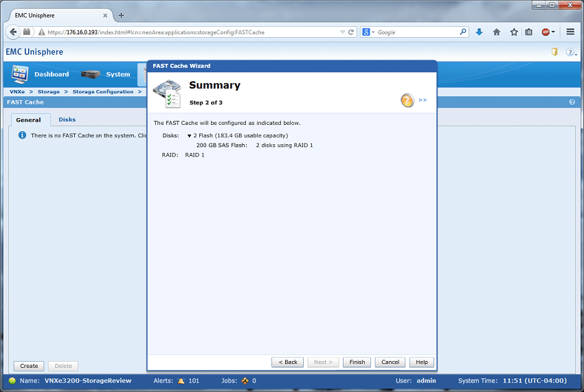Collapse the 2 Flash disks tree arrow

tap(189, 136)
